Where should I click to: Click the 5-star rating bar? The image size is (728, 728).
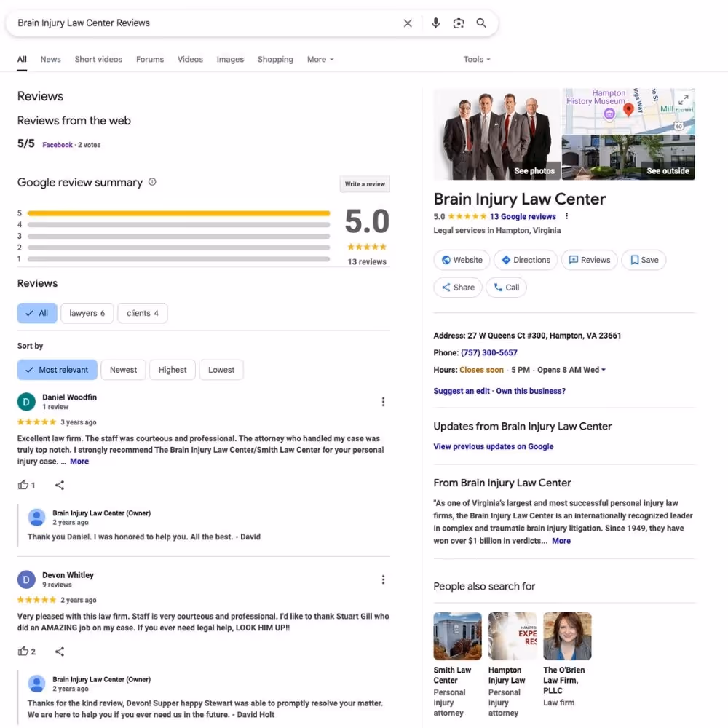(178, 213)
